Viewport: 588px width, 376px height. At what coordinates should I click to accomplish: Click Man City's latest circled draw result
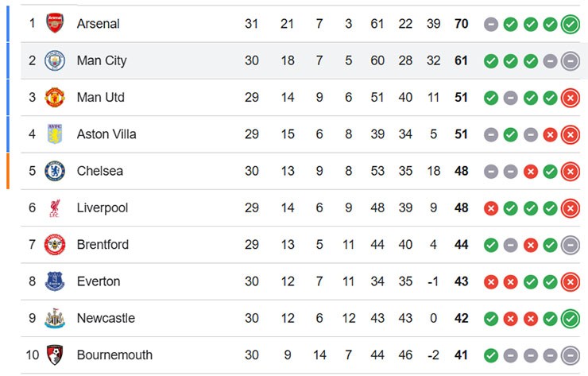coord(570,60)
